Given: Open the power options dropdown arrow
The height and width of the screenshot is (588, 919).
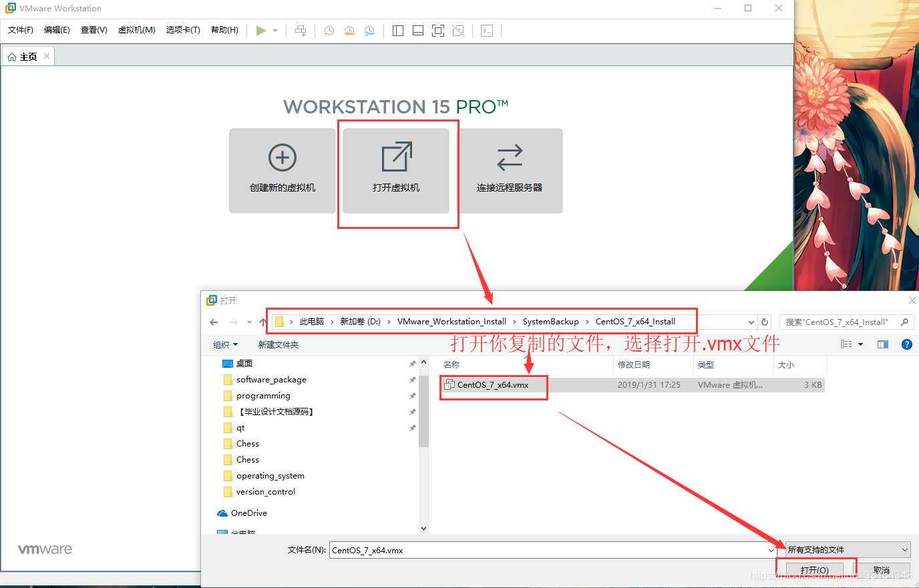Looking at the screenshot, I should coord(275,31).
